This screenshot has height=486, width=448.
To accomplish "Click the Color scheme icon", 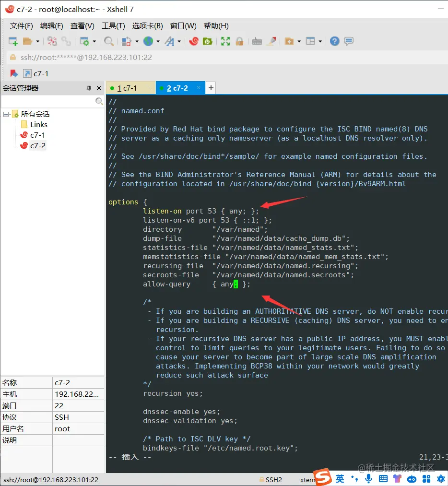I will tap(127, 41).
